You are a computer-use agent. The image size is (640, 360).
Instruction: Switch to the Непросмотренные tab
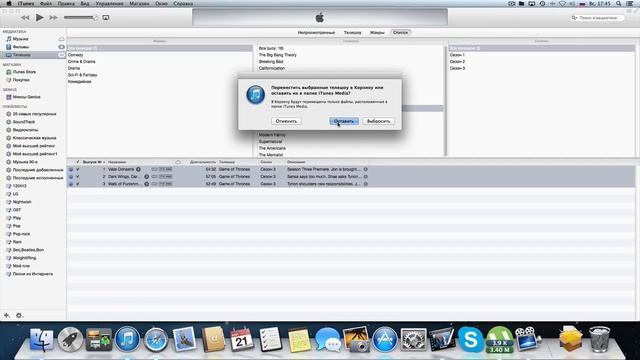(316, 32)
